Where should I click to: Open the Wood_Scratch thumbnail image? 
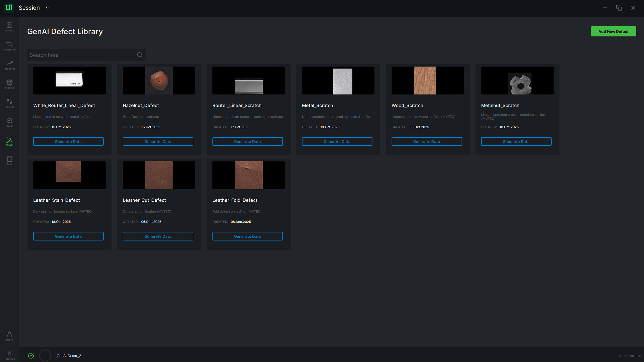click(x=425, y=80)
